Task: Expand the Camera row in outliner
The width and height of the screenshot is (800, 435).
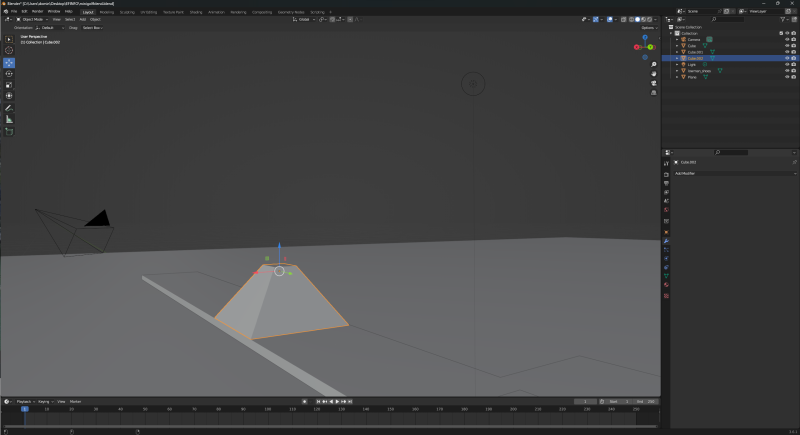Action: pos(678,39)
